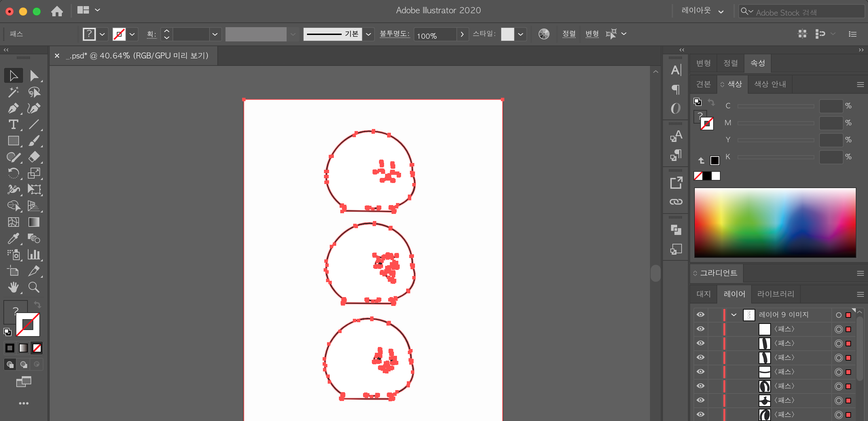Image resolution: width=868 pixels, height=421 pixels.
Task: Select the Artboard tool
Action: pos(14,271)
